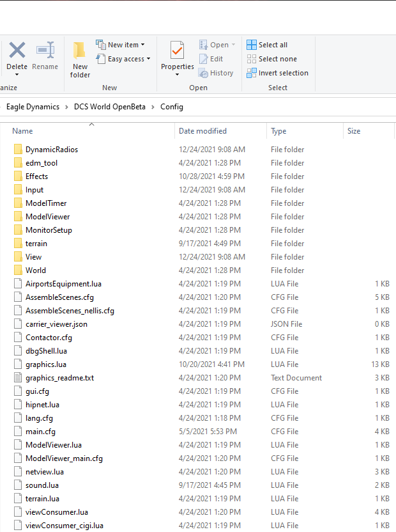
Task: Select AssembleScenes.cfg file name
Action: tap(59, 297)
